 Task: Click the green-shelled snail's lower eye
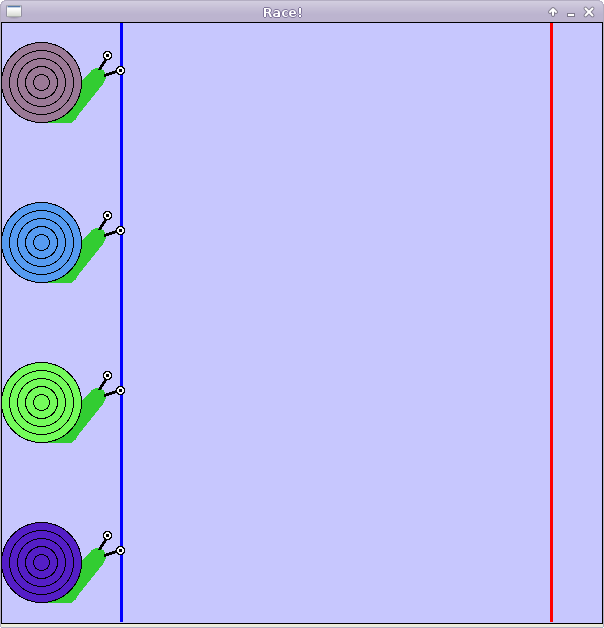click(120, 391)
